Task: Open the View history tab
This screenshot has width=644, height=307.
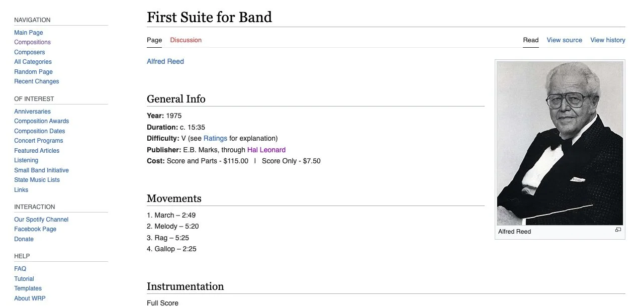Action: [x=607, y=40]
